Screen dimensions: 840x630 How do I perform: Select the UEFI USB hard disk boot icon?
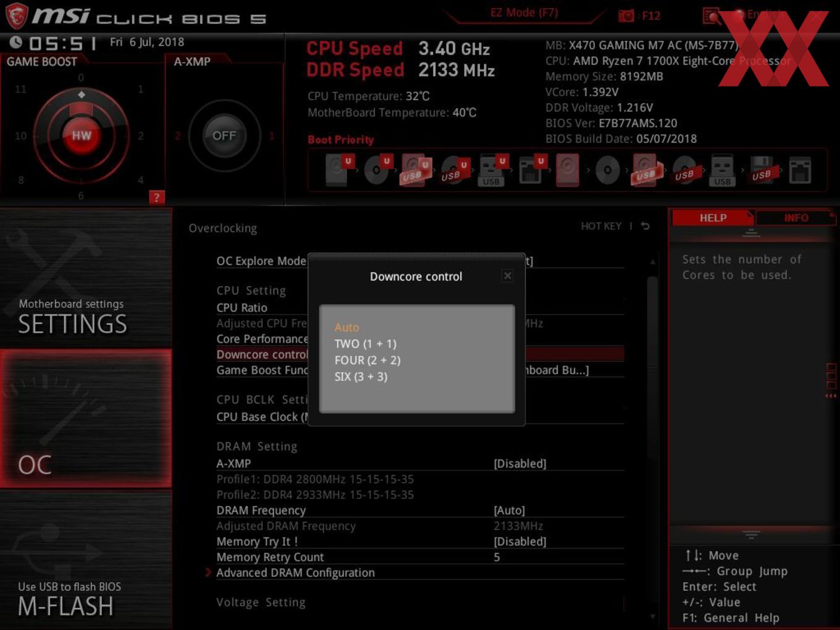click(416, 170)
